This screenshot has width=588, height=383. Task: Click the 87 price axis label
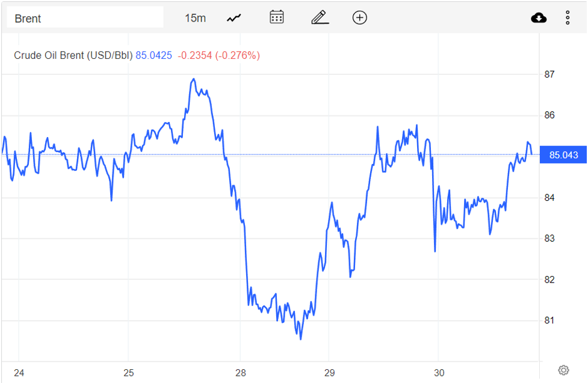[549, 75]
